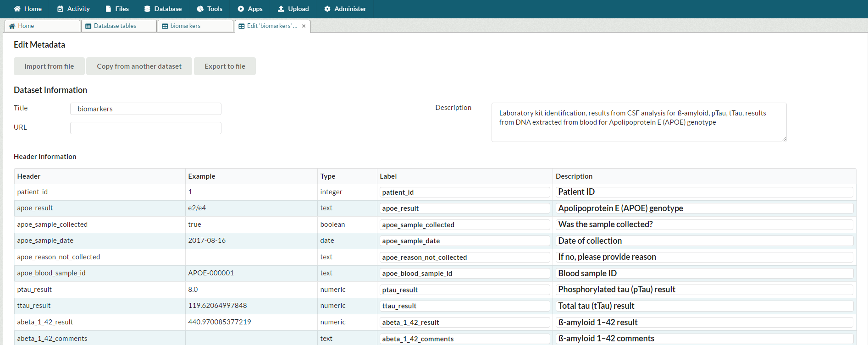Viewport: 868px width, 345px height.
Task: Click the Upload arrow icon
Action: coord(281,9)
